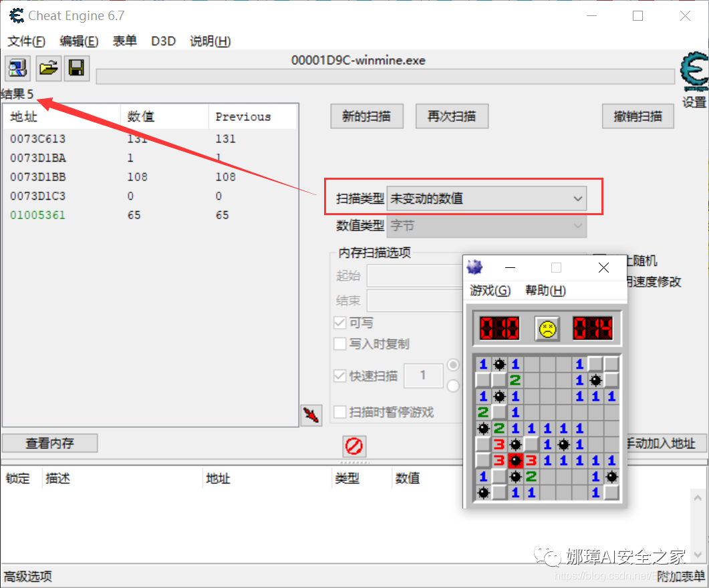Viewport: 709px width, 588px height.
Task: Click the 结束 stop address field
Action: pyautogui.click(x=414, y=301)
